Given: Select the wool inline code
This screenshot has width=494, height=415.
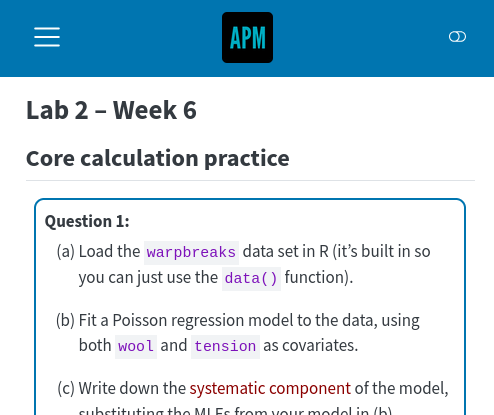Looking at the screenshot, I should pos(136,347).
